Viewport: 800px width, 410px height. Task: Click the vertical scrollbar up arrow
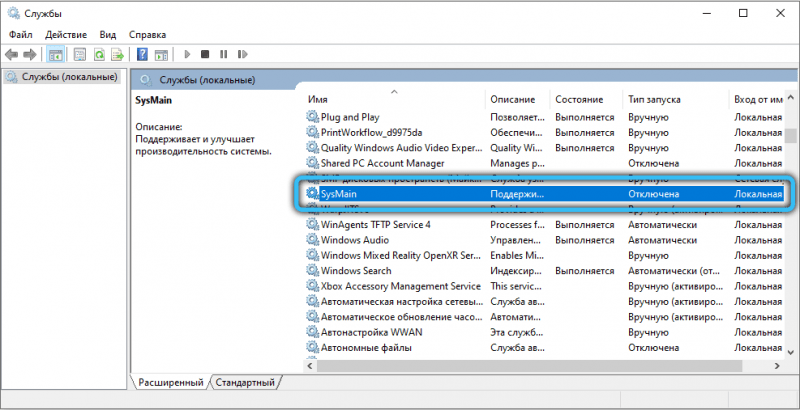coord(790,97)
